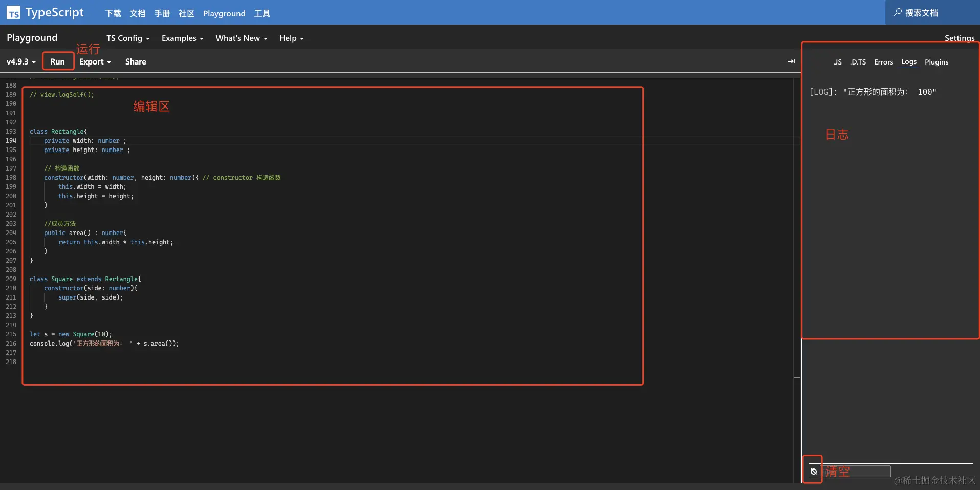Click line number 194 in the gutter
The image size is (980, 490).
(x=11, y=141)
